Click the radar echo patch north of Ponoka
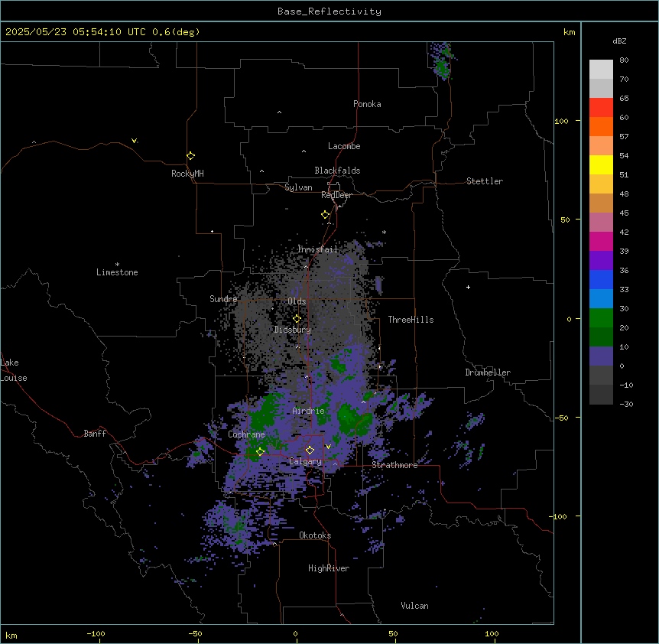Screen dimensions: 659x644 (x=442, y=61)
